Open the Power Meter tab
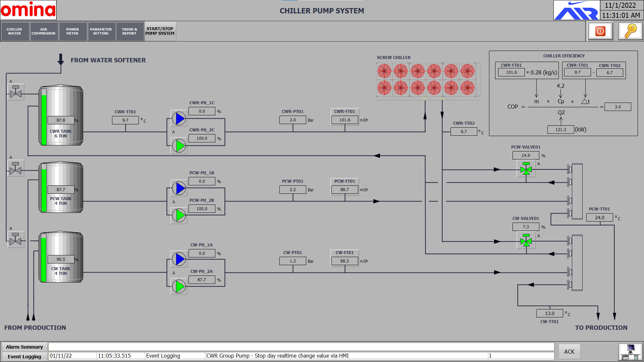The height and width of the screenshot is (362, 644). click(72, 31)
